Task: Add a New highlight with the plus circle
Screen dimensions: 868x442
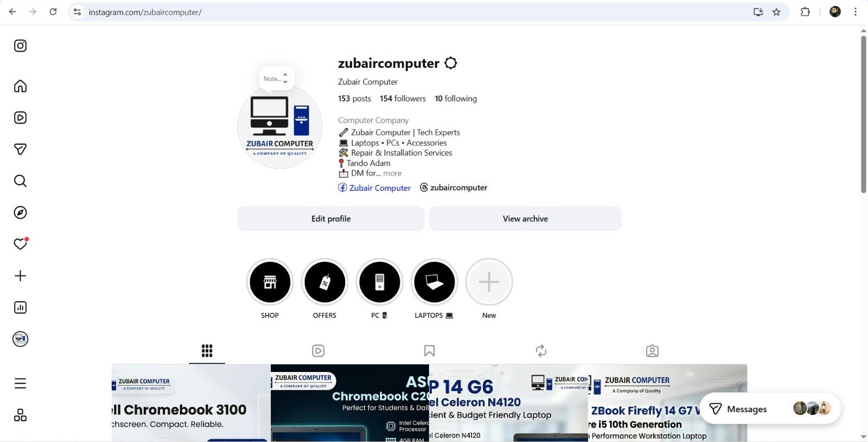Action: click(489, 282)
